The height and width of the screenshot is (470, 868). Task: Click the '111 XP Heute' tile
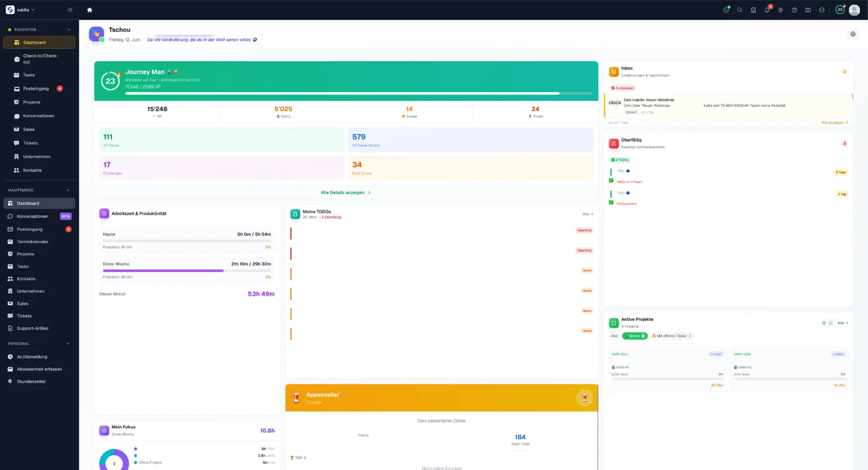(x=221, y=140)
